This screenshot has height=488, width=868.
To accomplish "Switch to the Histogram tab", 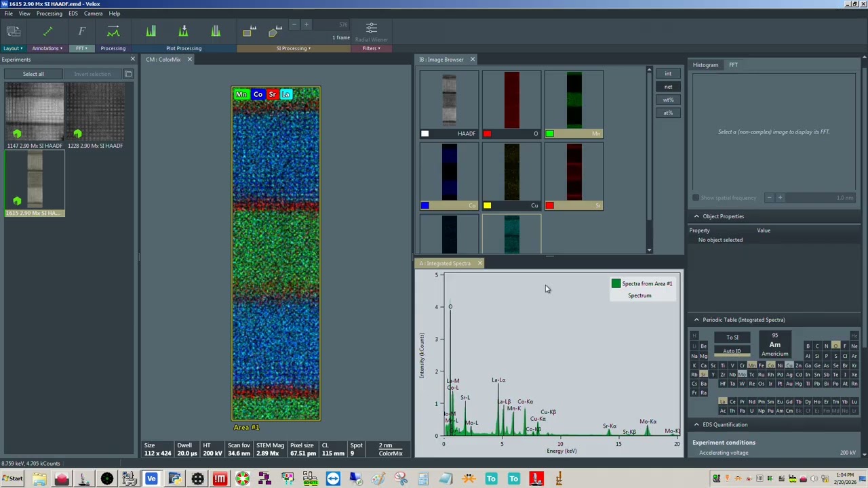I will [x=705, y=65].
